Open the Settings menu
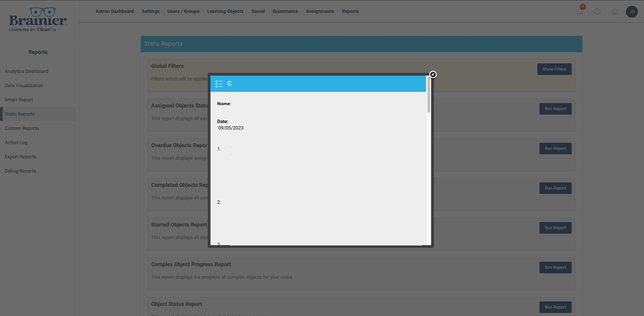The width and height of the screenshot is (644, 316). pyautogui.click(x=151, y=11)
